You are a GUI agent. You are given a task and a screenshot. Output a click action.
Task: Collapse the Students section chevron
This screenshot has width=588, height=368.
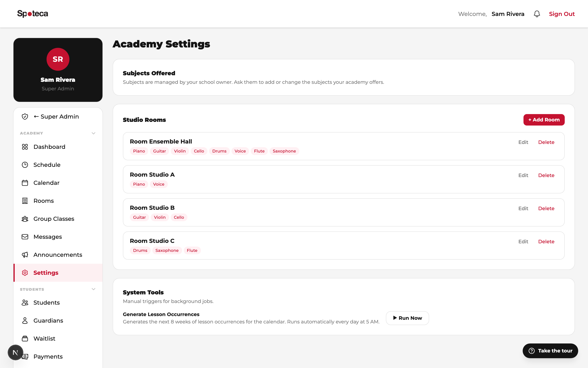(94, 289)
